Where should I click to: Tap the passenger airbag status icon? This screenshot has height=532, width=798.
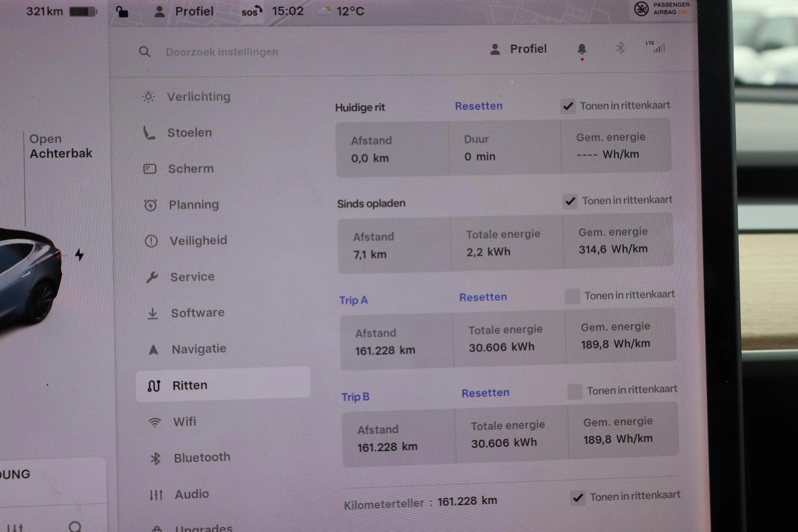(641, 9)
